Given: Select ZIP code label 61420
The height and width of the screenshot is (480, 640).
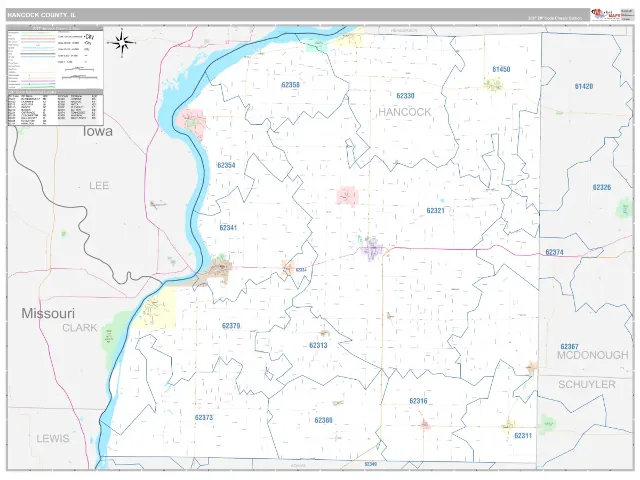Looking at the screenshot, I should click(584, 87).
